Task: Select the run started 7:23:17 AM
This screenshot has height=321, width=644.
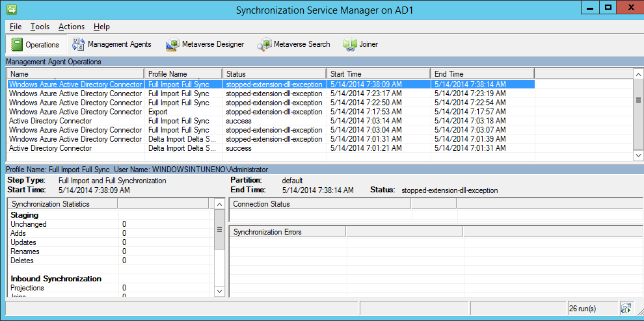Action: [x=271, y=93]
